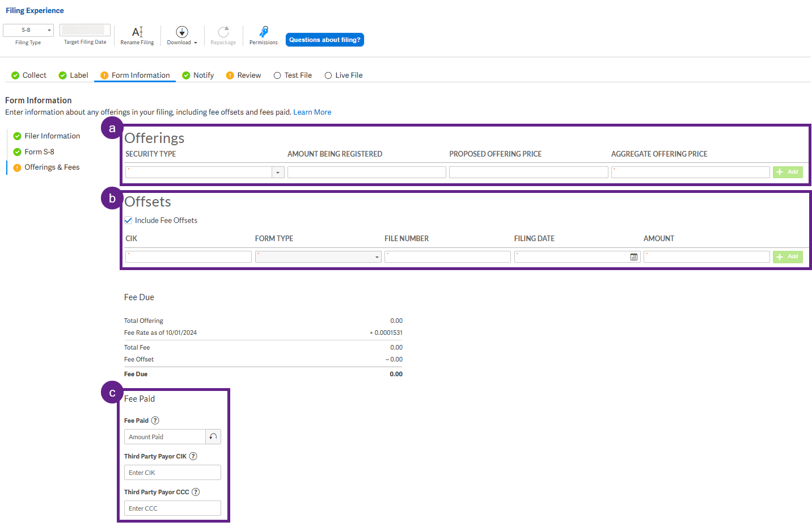The image size is (812, 526).
Task: Click Questions about filing? button
Action: (325, 40)
